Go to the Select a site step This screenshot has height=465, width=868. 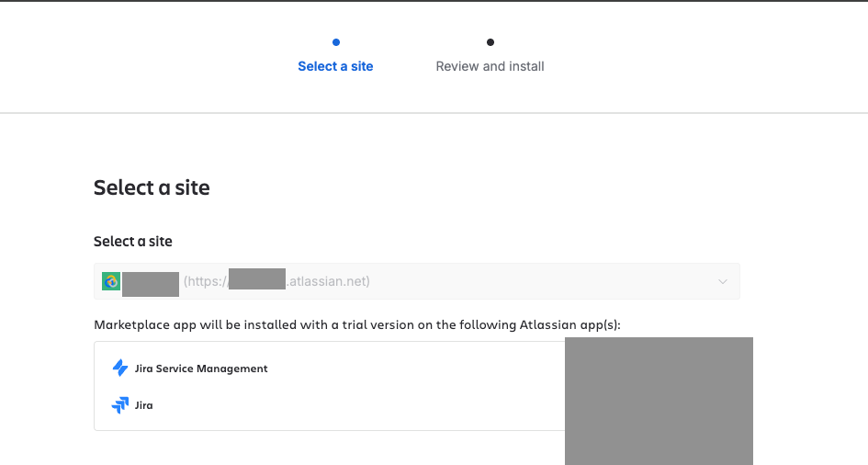pyautogui.click(x=335, y=66)
